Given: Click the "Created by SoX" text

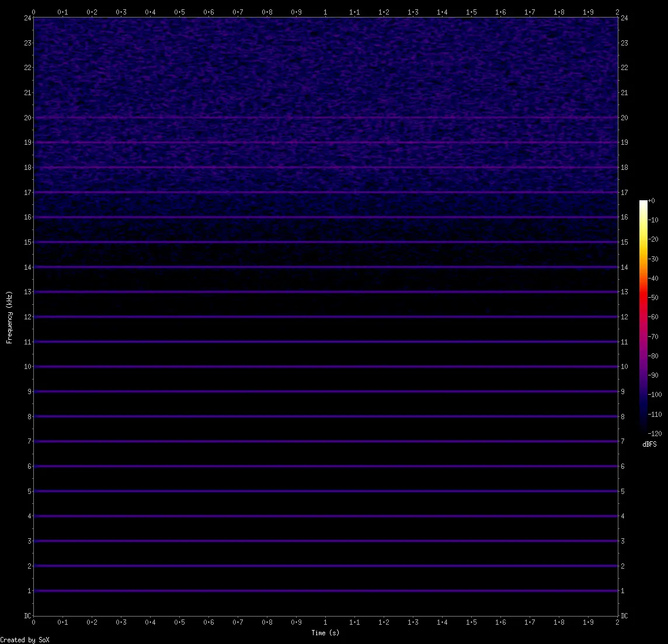Looking at the screenshot, I should (x=25, y=640).
